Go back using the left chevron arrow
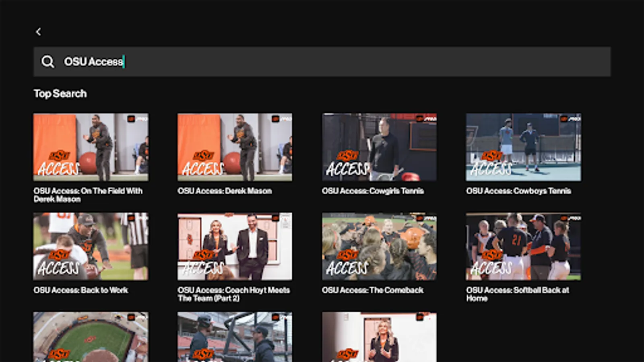644x362 pixels. (39, 32)
